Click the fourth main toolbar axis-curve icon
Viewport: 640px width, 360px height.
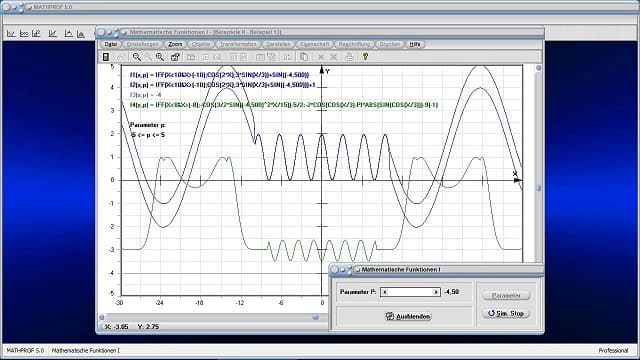(x=53, y=34)
